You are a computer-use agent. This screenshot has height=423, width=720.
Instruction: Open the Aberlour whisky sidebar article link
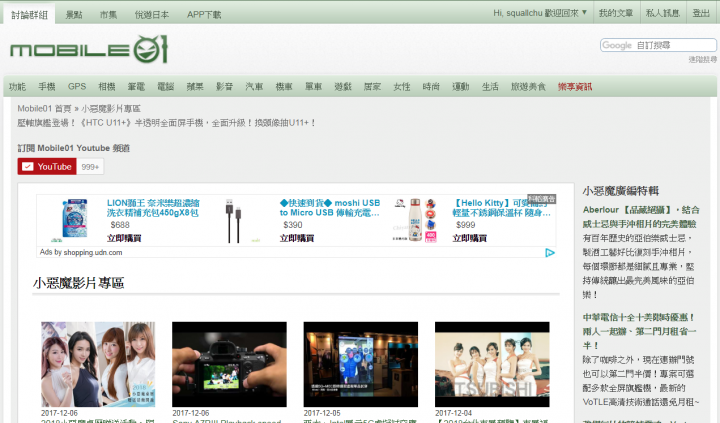coord(641,217)
